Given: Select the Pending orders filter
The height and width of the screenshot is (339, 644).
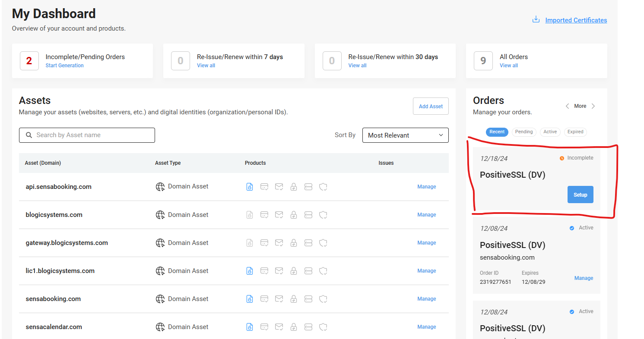Looking at the screenshot, I should 524,132.
